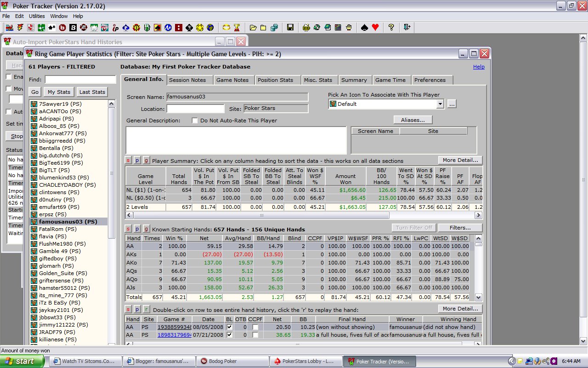This screenshot has height=368, width=588.
Task: Click the 'iP' poker site toolbar icon
Action: coord(115,28)
